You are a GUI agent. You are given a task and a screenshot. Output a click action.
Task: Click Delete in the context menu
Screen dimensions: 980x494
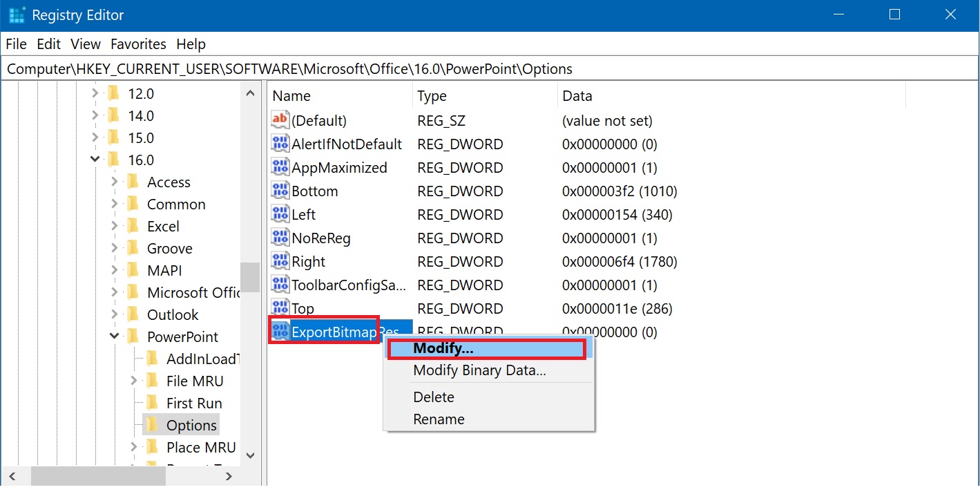(x=434, y=397)
